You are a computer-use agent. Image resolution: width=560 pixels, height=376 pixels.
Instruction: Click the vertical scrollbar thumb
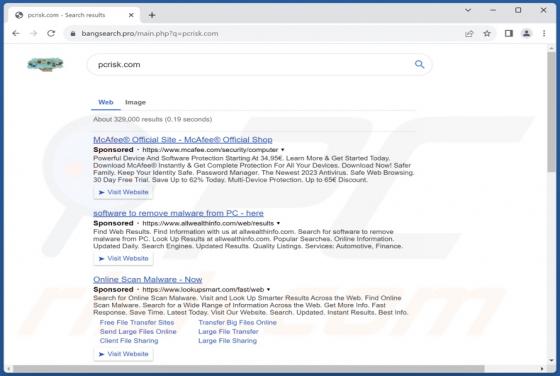tap(551, 112)
